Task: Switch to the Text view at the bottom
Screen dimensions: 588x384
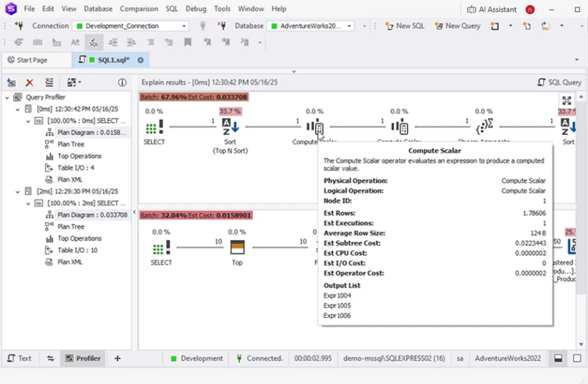Action: [x=21, y=358]
